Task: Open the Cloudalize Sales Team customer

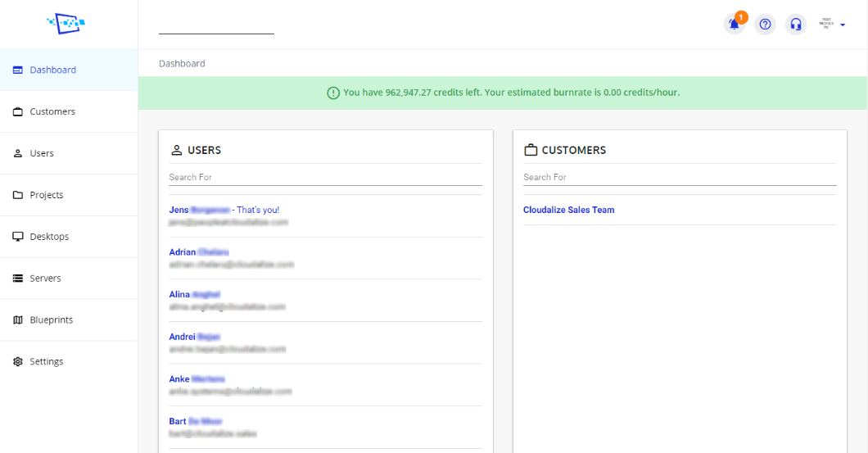Action: [x=568, y=210]
